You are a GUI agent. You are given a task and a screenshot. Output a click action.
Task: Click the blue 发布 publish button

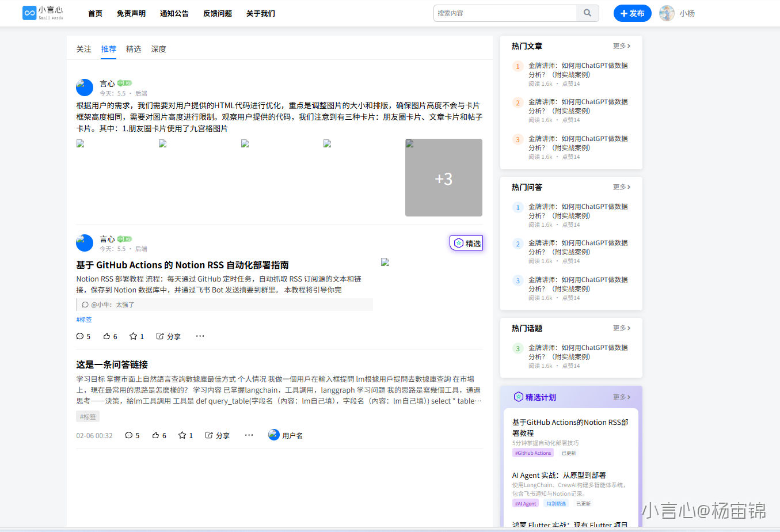click(632, 13)
